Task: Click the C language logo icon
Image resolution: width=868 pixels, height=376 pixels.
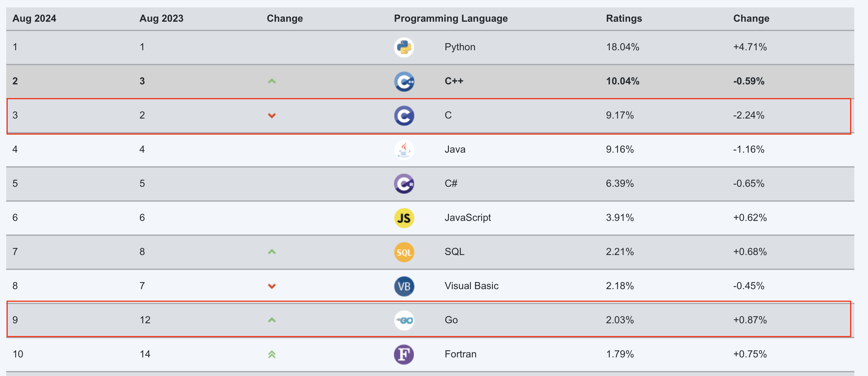Action: coord(404,116)
